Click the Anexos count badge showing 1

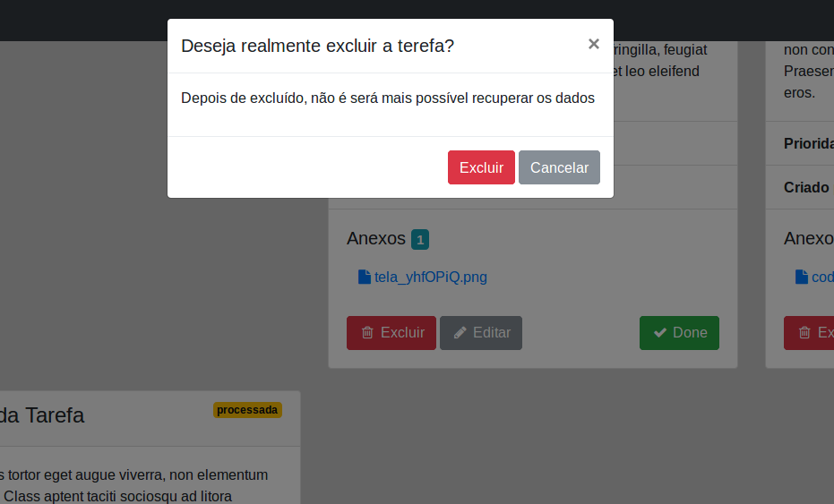(x=419, y=240)
